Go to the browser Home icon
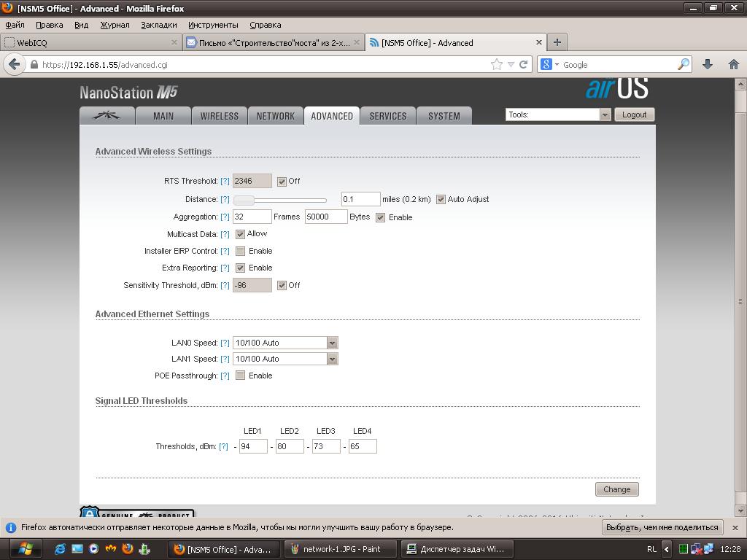This screenshot has height=560, width=747. [x=734, y=64]
